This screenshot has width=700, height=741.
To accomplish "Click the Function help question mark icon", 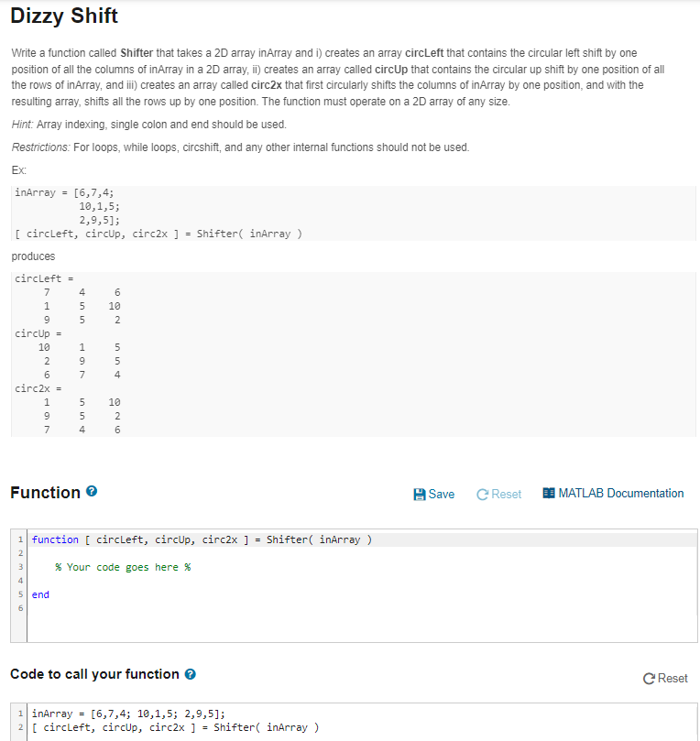I will (92, 492).
